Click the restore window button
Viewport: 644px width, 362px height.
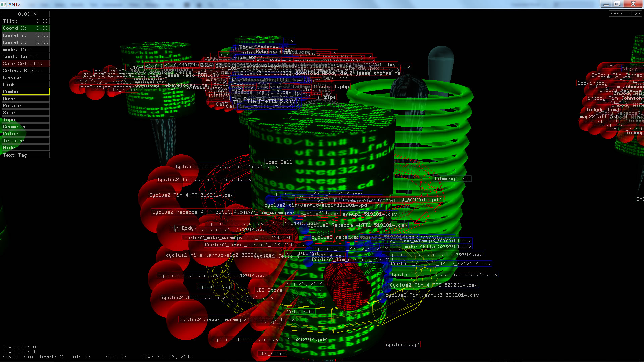point(617,4)
